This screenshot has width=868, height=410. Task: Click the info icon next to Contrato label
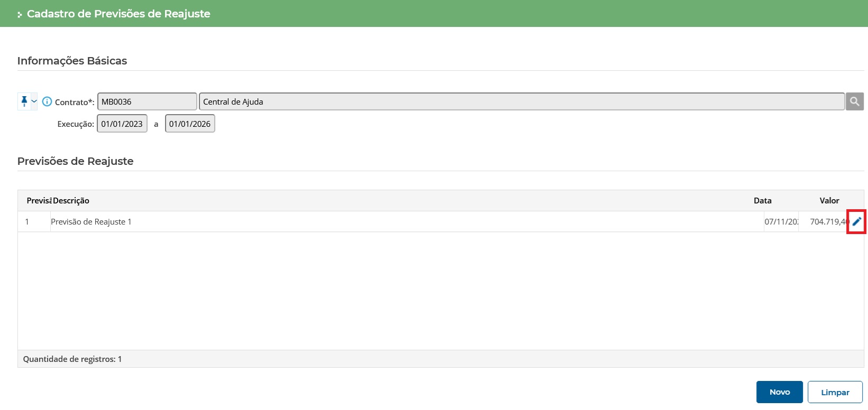(x=47, y=101)
